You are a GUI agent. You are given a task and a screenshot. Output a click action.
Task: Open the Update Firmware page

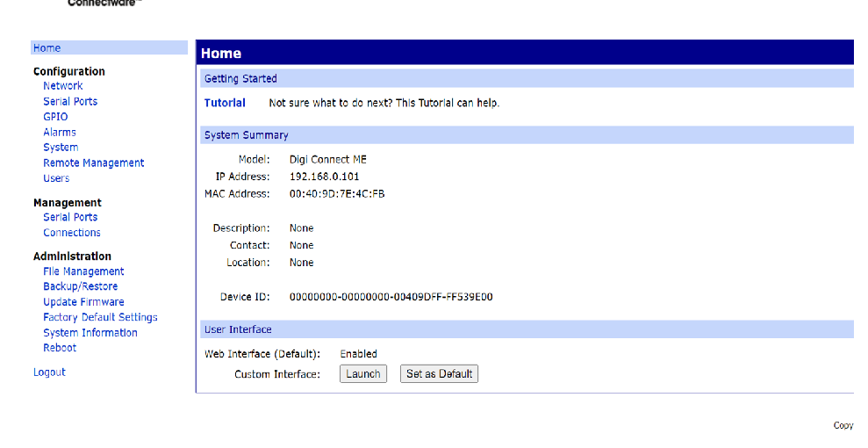click(83, 302)
